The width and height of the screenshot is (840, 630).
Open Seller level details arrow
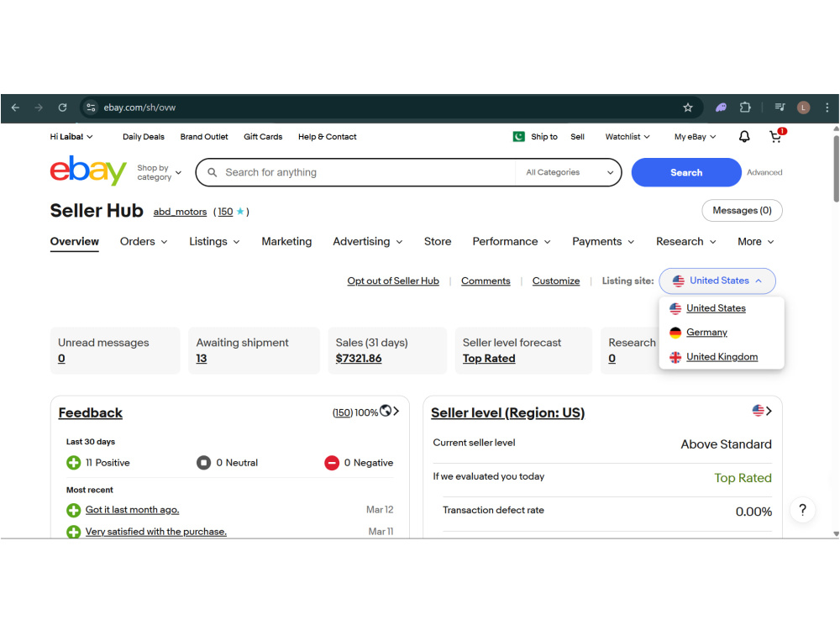point(769,411)
